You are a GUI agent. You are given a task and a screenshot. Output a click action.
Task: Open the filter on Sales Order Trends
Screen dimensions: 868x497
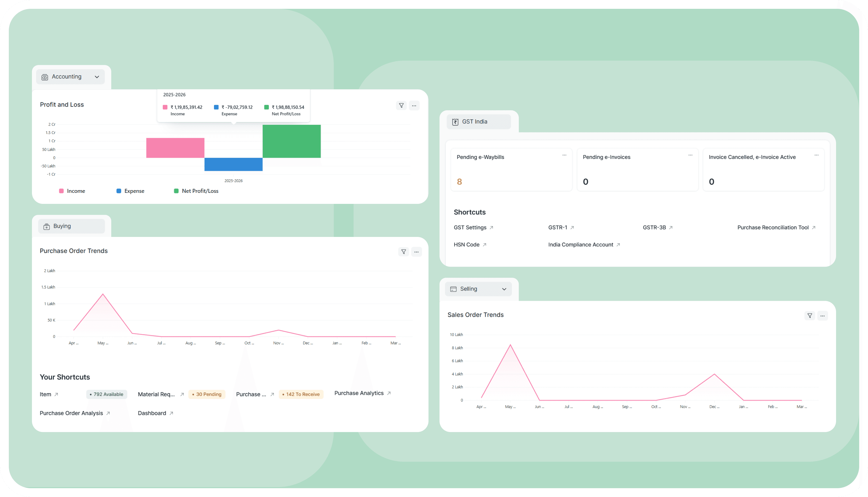pyautogui.click(x=810, y=315)
